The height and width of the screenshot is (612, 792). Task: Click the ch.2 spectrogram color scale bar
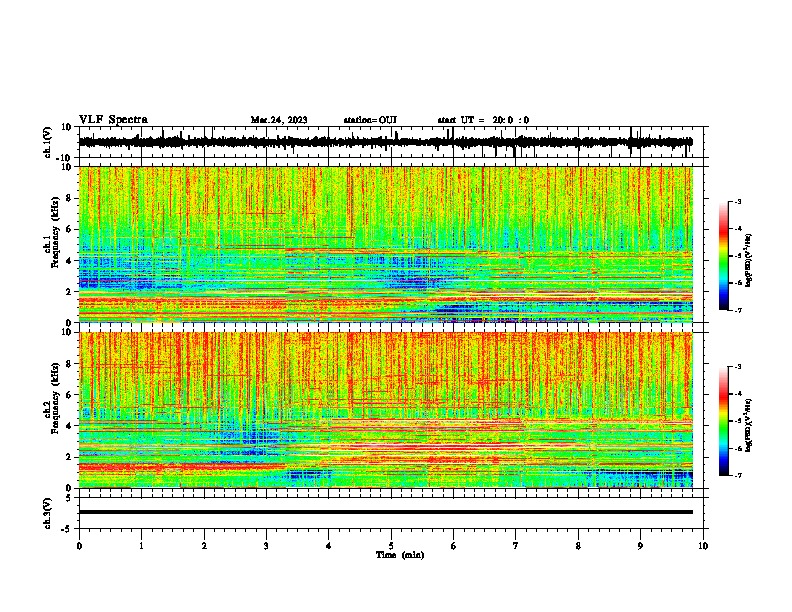coord(723,421)
